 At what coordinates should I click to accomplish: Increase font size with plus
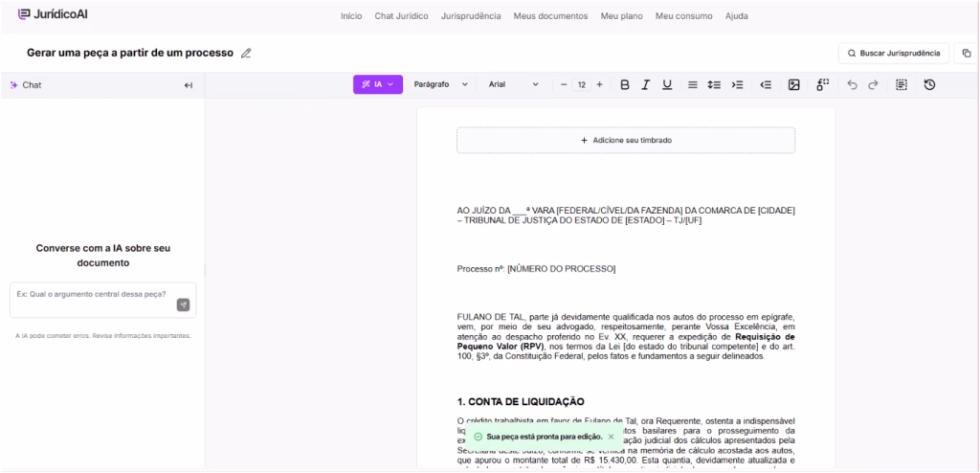point(599,84)
